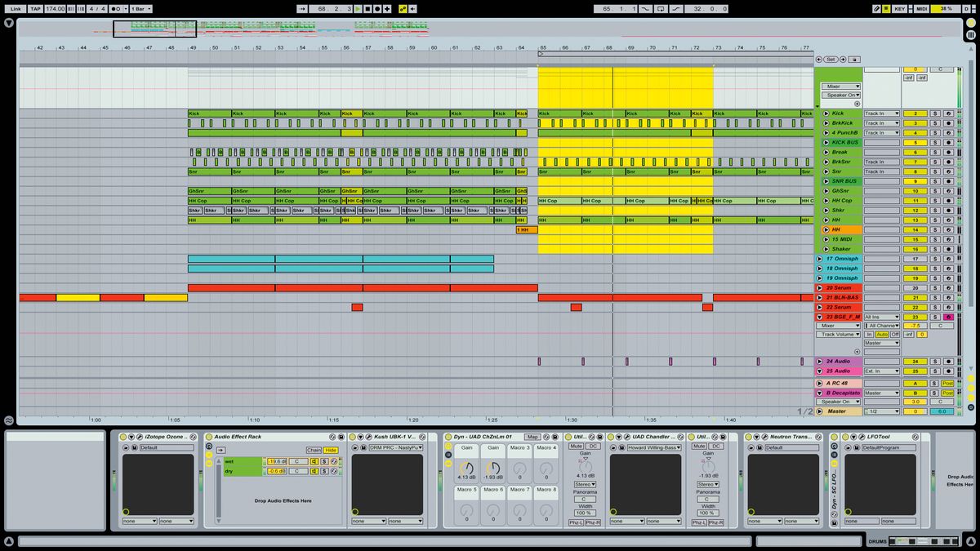The image size is (980, 551).
Task: Click the Map button on the Dyn UAD device
Action: pyautogui.click(x=533, y=438)
